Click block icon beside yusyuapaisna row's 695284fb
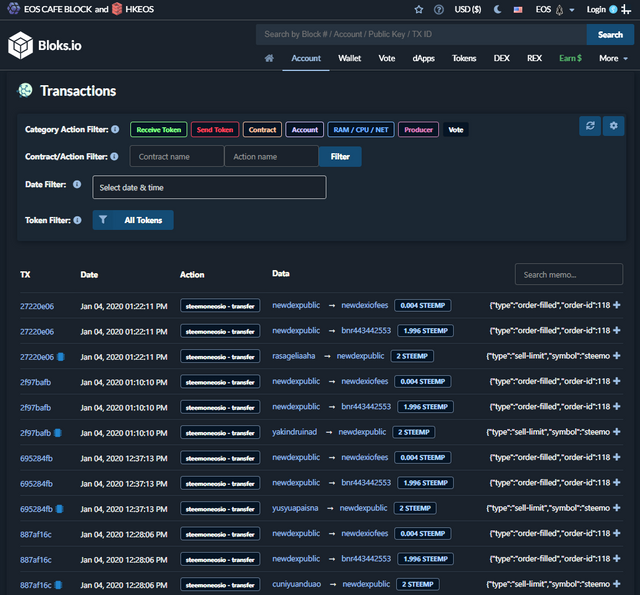This screenshot has width=640, height=595. [x=60, y=509]
